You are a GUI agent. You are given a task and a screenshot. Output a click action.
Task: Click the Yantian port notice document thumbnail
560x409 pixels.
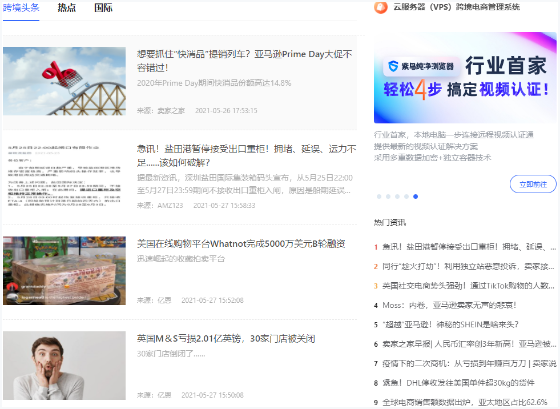64,176
